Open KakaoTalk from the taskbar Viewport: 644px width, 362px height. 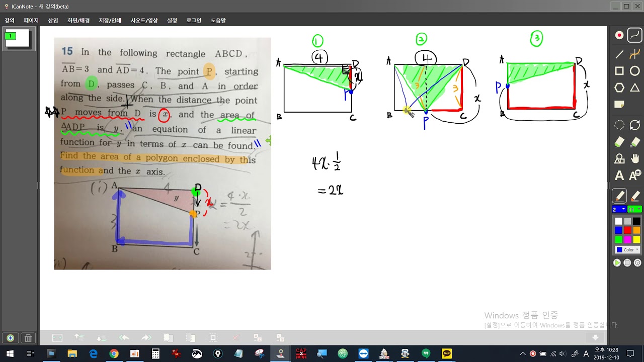tap(446, 354)
